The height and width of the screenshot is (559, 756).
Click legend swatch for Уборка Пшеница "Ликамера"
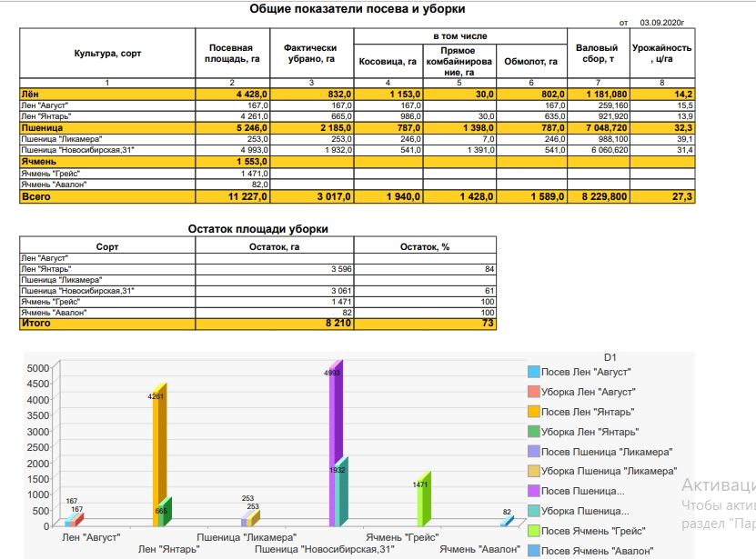[x=534, y=471]
